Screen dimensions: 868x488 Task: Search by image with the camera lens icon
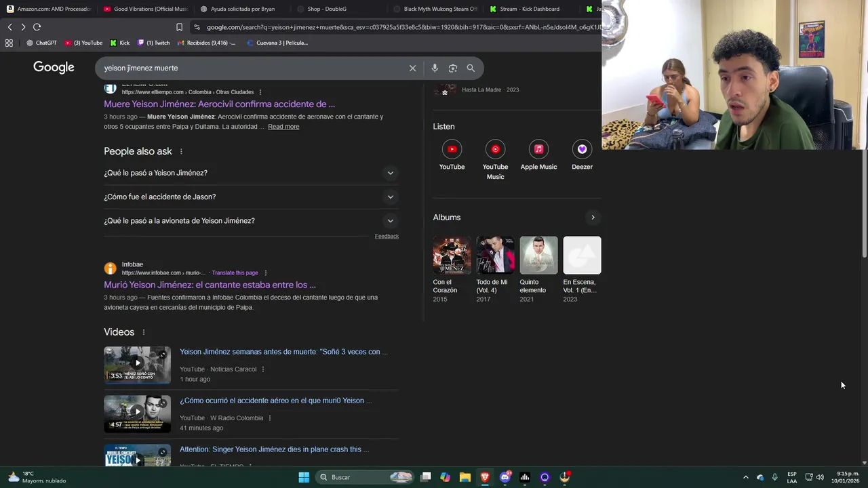[x=453, y=68]
